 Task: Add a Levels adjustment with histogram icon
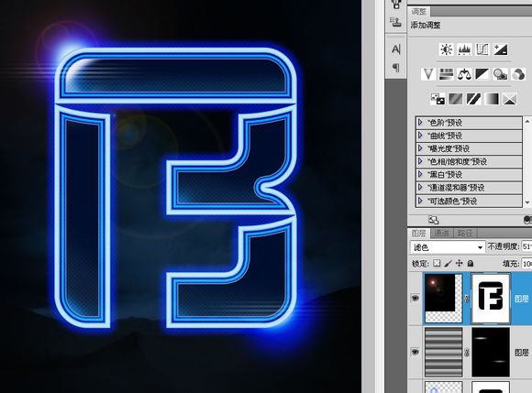464,49
